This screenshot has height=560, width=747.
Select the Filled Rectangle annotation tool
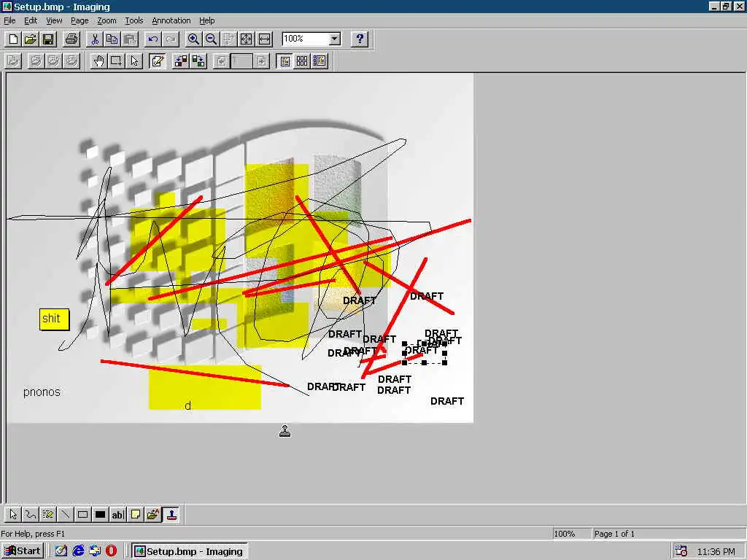click(x=101, y=514)
